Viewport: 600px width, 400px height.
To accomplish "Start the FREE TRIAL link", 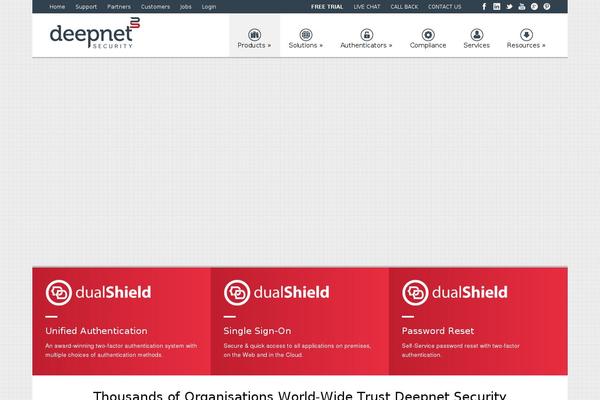I will [327, 7].
